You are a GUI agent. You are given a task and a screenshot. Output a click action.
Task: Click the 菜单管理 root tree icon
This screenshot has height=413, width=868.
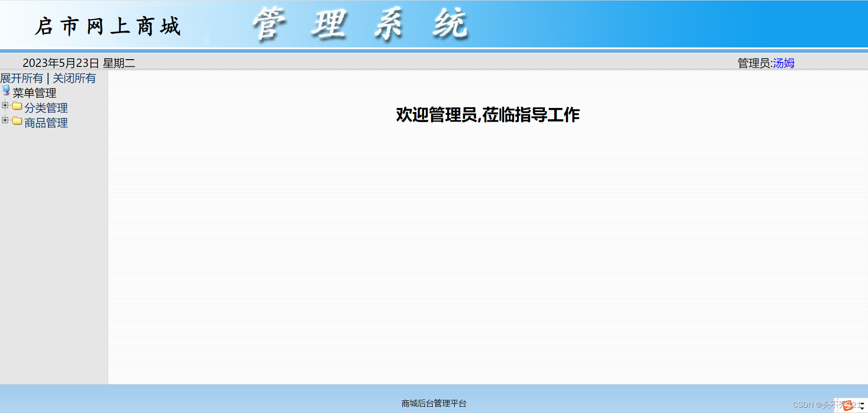pos(6,91)
